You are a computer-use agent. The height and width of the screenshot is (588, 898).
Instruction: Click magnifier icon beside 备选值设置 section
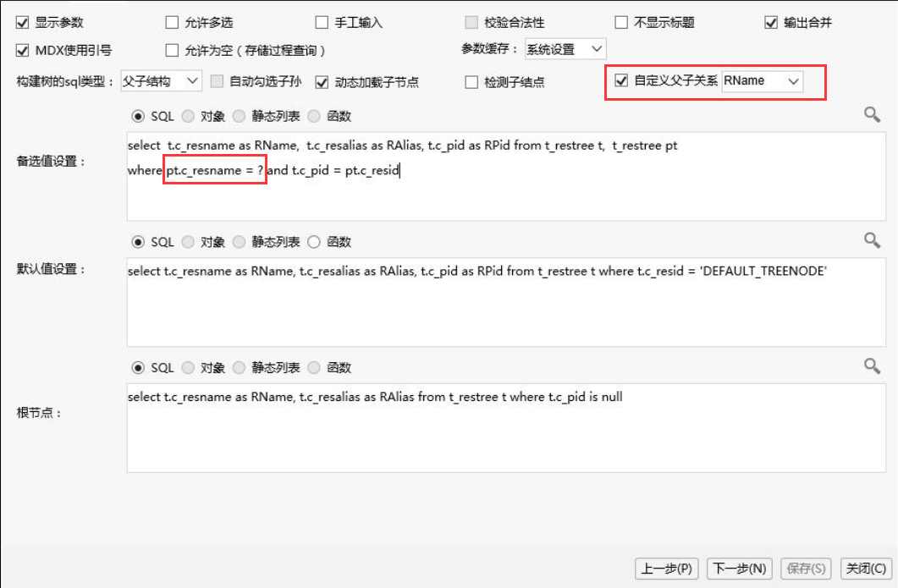872,114
